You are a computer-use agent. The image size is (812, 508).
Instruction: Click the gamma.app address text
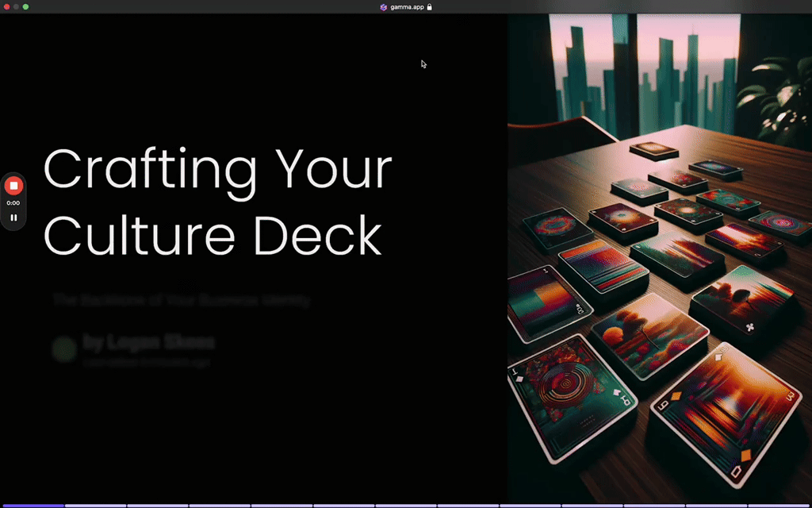[x=407, y=7]
